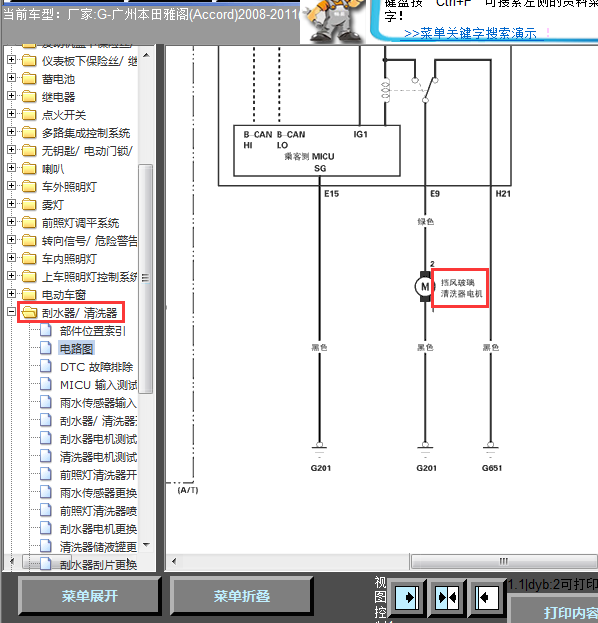Expand the 无钥匙/电动门锁 folder node
The width and height of the screenshot is (598, 623).
(12, 150)
